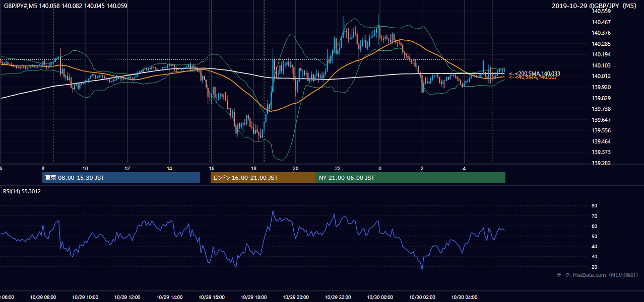Click price axis value 139.464
This screenshot has width=644, height=302.
click(x=601, y=141)
